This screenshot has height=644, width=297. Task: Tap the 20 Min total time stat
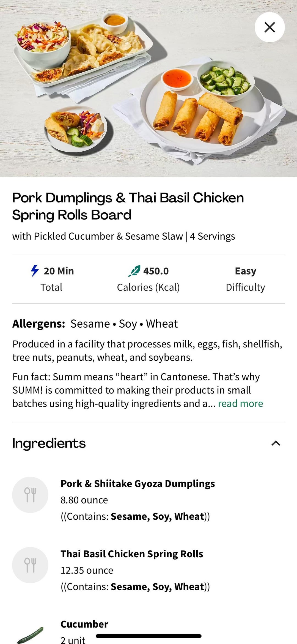(52, 279)
